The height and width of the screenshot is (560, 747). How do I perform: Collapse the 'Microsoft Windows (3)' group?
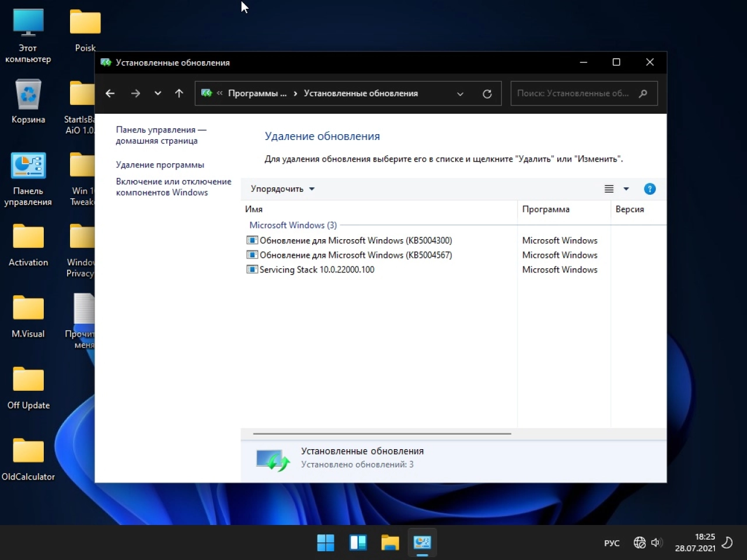point(293,225)
